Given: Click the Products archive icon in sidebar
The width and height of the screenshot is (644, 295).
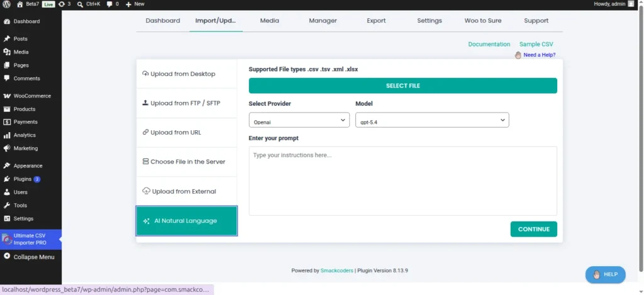Looking at the screenshot, I should (6, 109).
